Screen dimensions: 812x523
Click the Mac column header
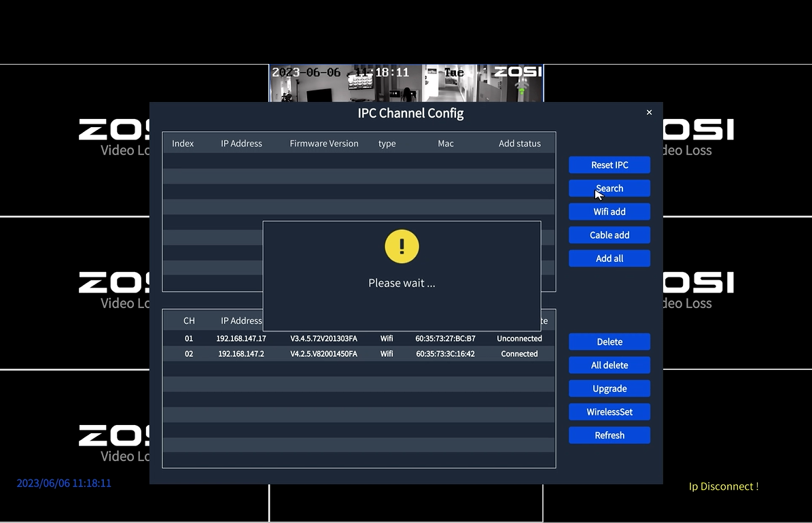445,144
